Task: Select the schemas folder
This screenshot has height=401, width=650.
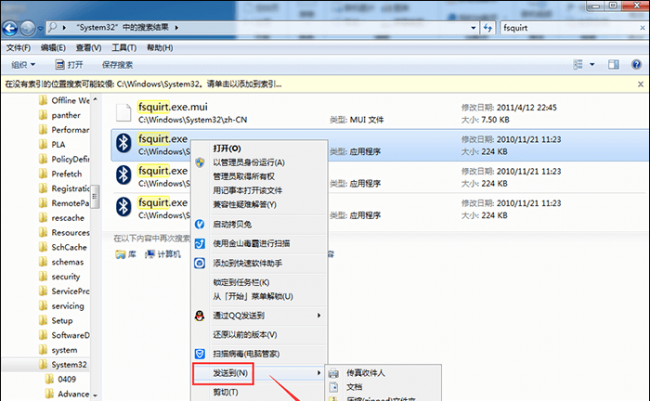Action: pos(67,262)
